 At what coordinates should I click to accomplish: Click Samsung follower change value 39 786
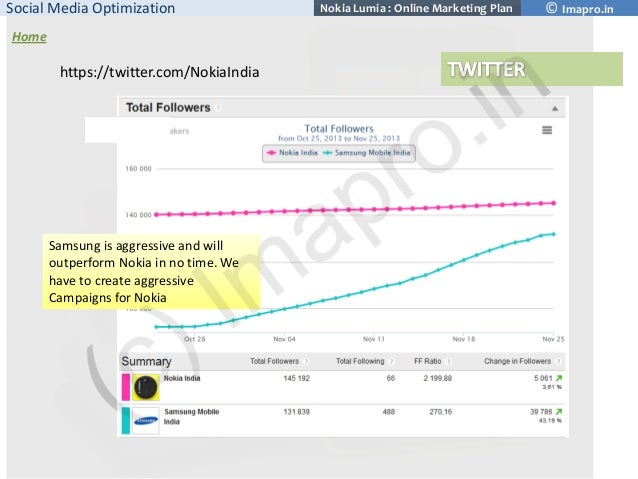541,412
